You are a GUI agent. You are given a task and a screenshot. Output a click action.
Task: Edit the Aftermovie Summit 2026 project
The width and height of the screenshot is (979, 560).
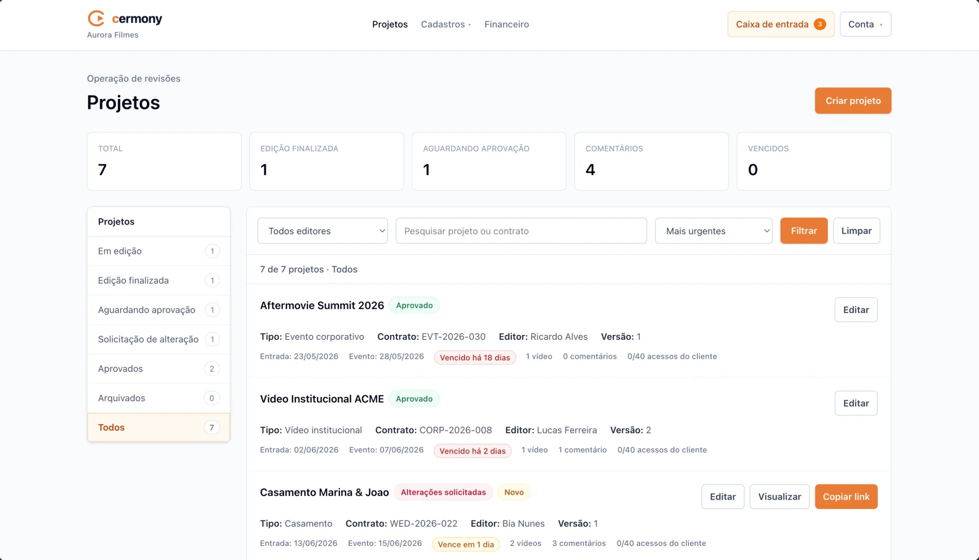pyautogui.click(x=856, y=309)
